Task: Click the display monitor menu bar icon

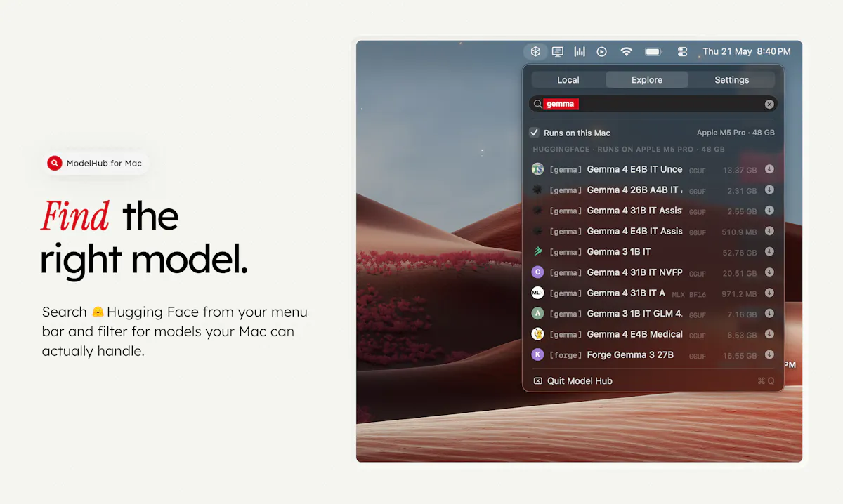Action: tap(558, 51)
